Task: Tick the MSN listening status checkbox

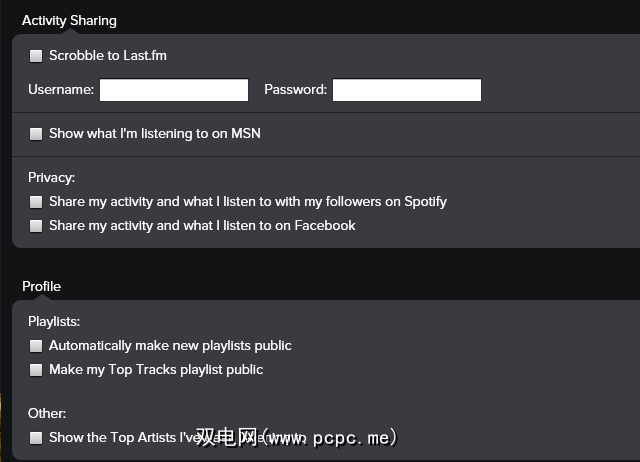Action: (x=36, y=133)
